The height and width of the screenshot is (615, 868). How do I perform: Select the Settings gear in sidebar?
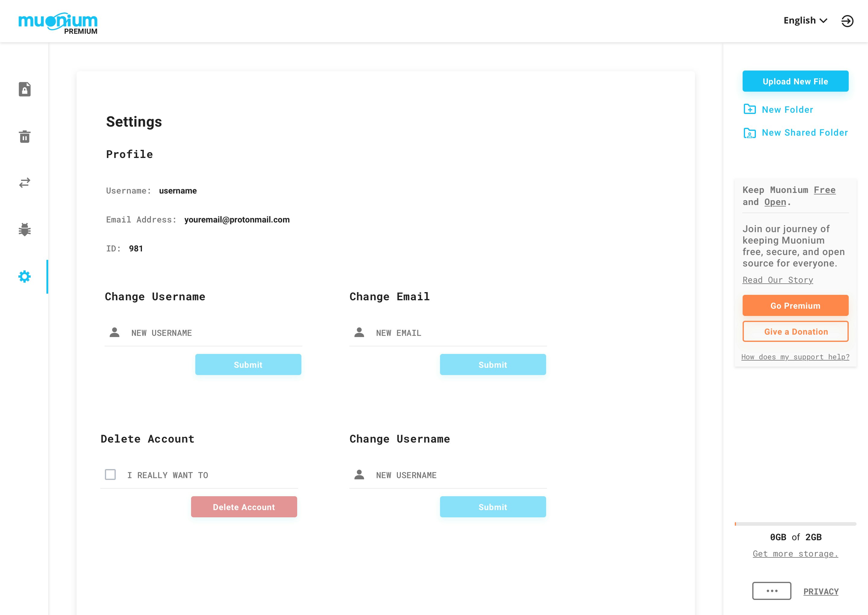[x=25, y=276]
